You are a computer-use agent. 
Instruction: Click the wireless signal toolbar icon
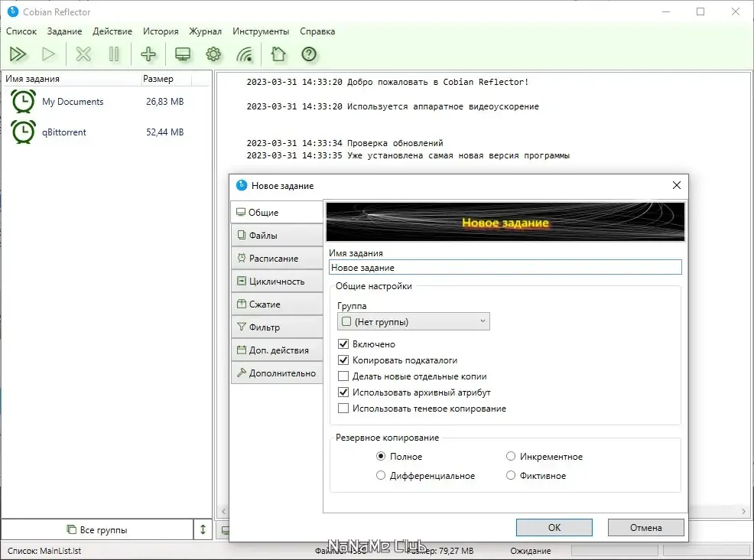(x=244, y=54)
